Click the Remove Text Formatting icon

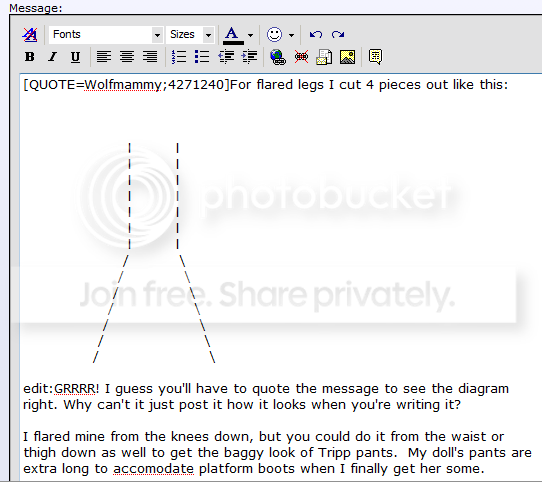30,35
